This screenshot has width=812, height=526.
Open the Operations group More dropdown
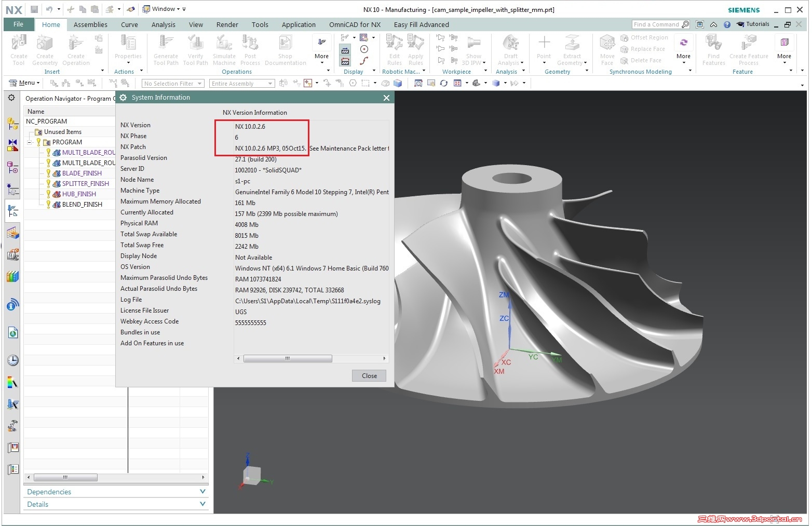coord(321,50)
